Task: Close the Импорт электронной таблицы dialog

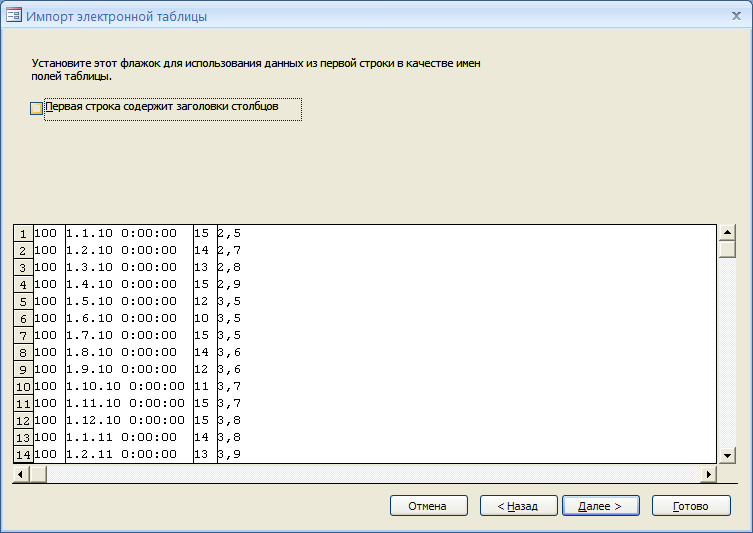Action: (x=736, y=16)
